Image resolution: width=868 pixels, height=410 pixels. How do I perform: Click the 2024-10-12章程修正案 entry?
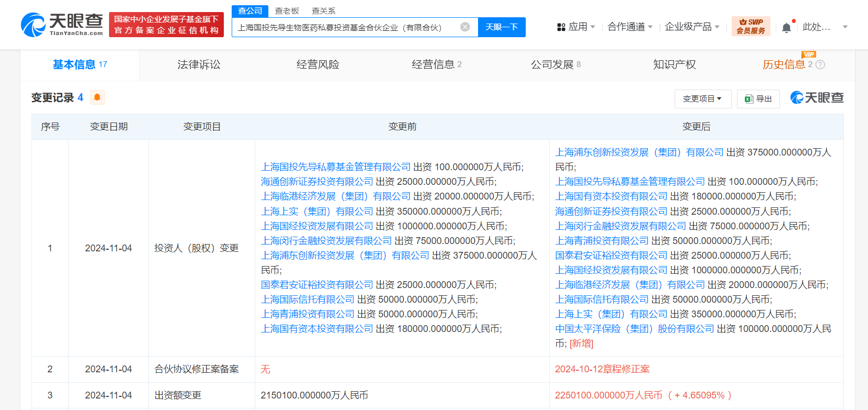[602, 369]
